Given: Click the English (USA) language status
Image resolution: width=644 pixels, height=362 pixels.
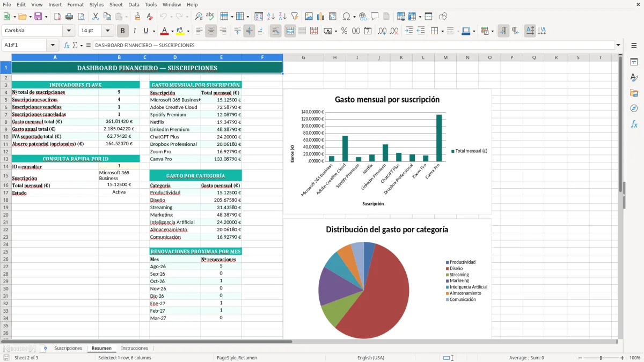Looking at the screenshot, I should tap(371, 358).
